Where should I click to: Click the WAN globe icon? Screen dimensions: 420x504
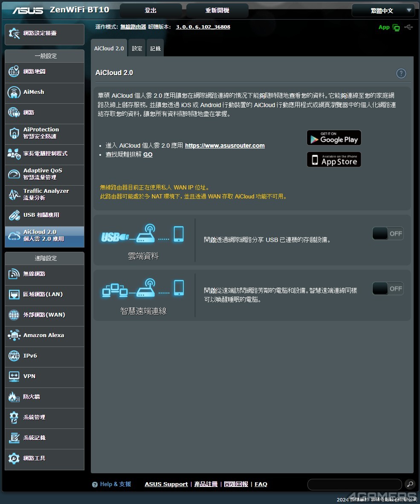14,315
